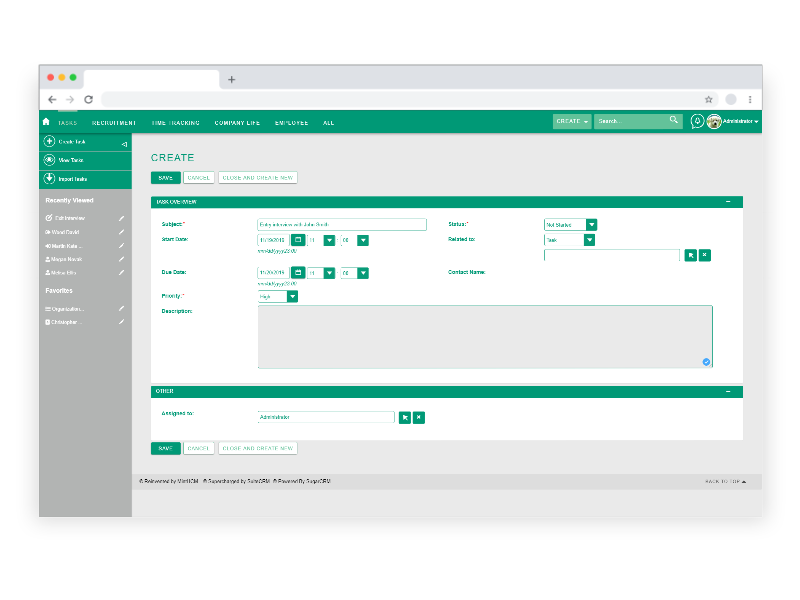
Task: Click the search magnifier icon
Action: [x=673, y=120]
